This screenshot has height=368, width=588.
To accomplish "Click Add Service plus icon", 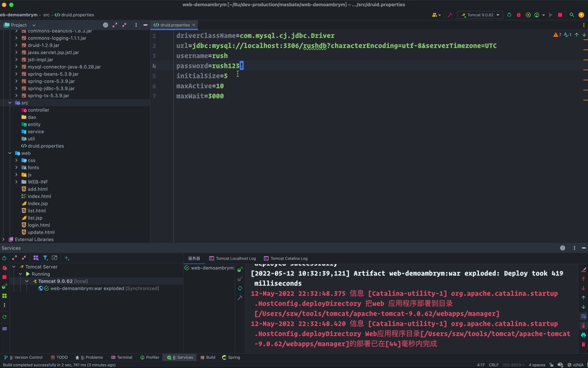I will [x=67, y=258].
